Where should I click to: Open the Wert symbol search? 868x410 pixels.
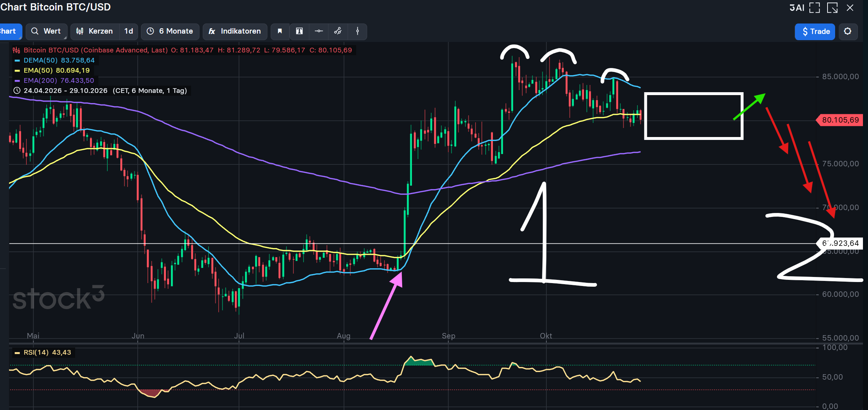[46, 31]
